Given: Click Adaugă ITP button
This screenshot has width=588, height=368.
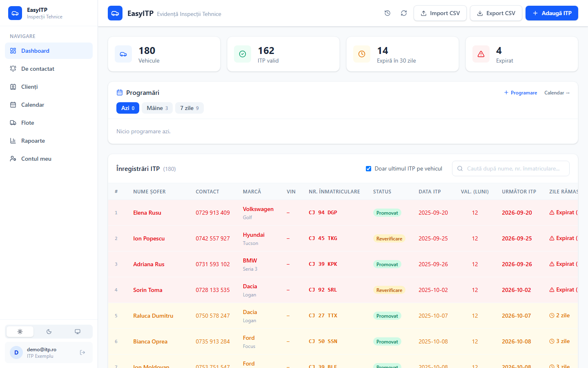Looking at the screenshot, I should point(552,13).
